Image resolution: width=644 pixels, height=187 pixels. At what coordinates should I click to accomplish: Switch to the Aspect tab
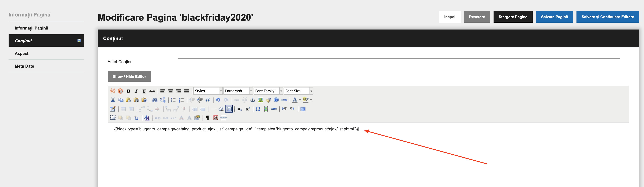[46, 53]
